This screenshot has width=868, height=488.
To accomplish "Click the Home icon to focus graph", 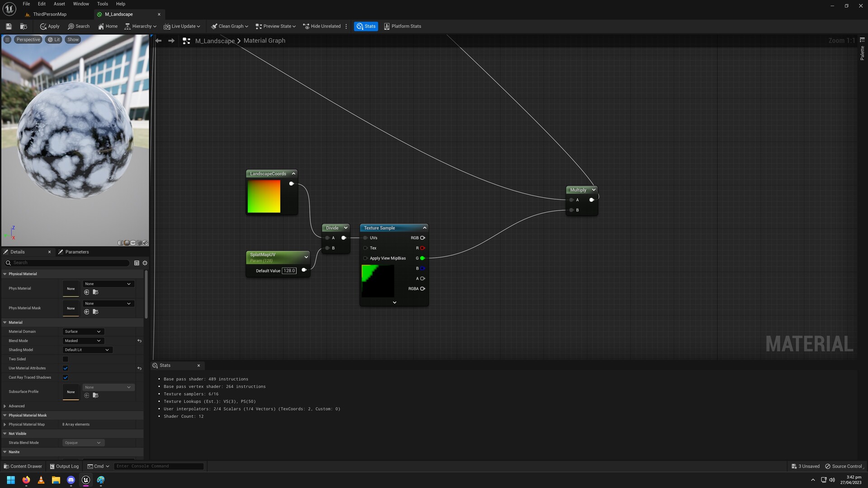I will pyautogui.click(x=108, y=26).
